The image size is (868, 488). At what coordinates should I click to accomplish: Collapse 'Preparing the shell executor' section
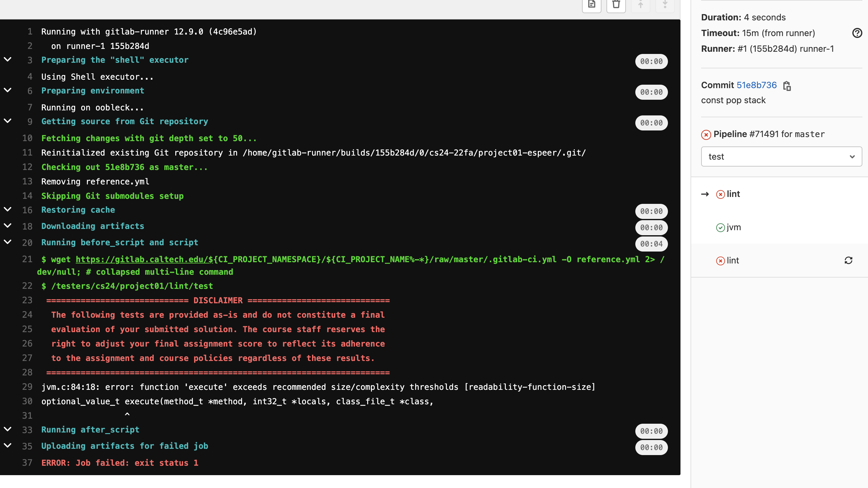[8, 60]
